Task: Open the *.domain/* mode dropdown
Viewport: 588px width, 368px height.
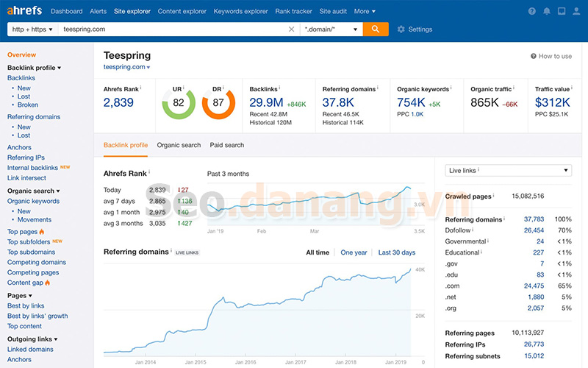Action: (332, 29)
